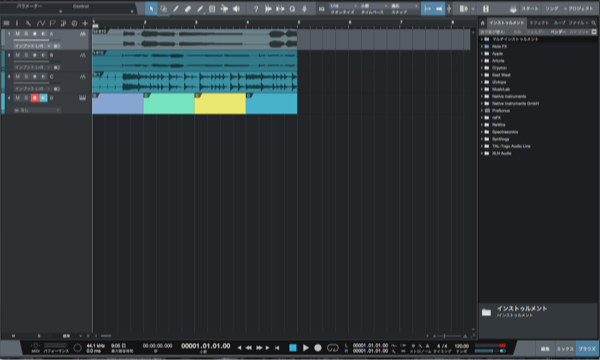Click the browser search magnifier icon
The height and width of the screenshot is (360, 600).
click(x=593, y=23)
